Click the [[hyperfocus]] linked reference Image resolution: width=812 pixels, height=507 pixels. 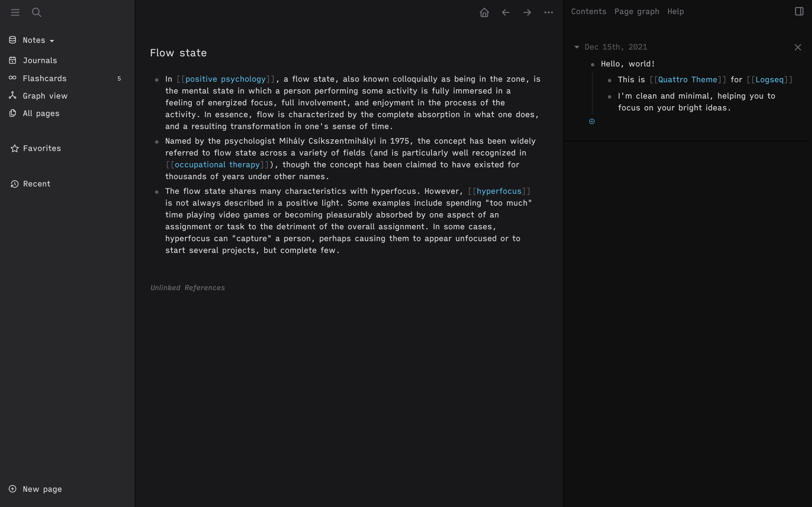pyautogui.click(x=499, y=191)
